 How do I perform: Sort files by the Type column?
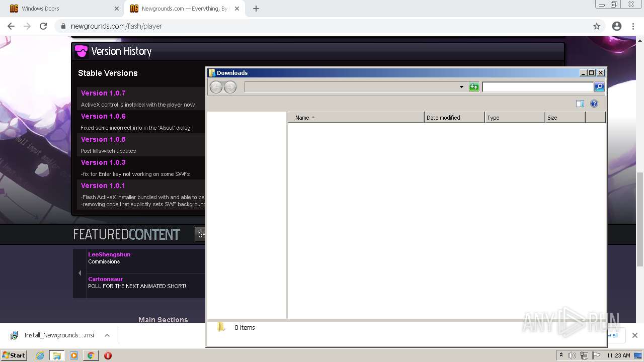click(x=515, y=117)
